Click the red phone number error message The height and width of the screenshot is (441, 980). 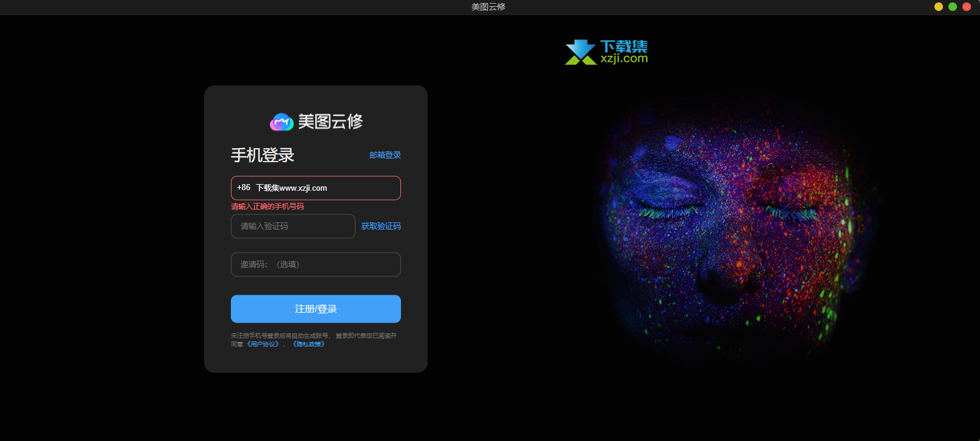[267, 207]
